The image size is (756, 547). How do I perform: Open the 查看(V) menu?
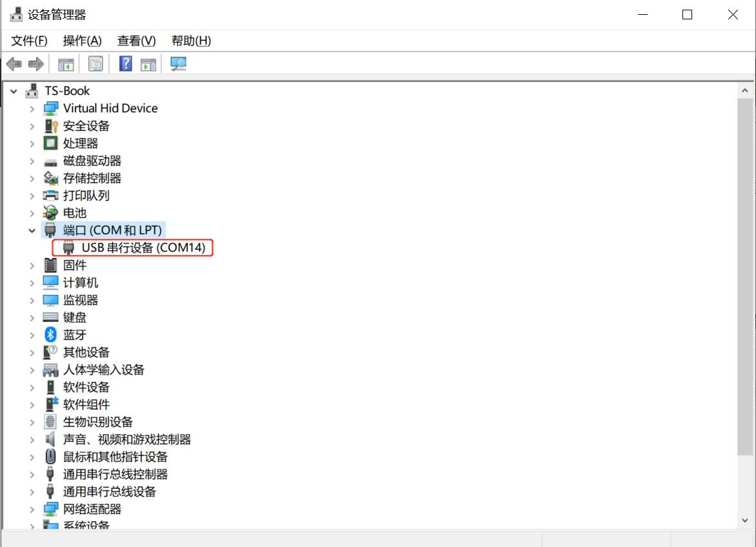coord(136,41)
